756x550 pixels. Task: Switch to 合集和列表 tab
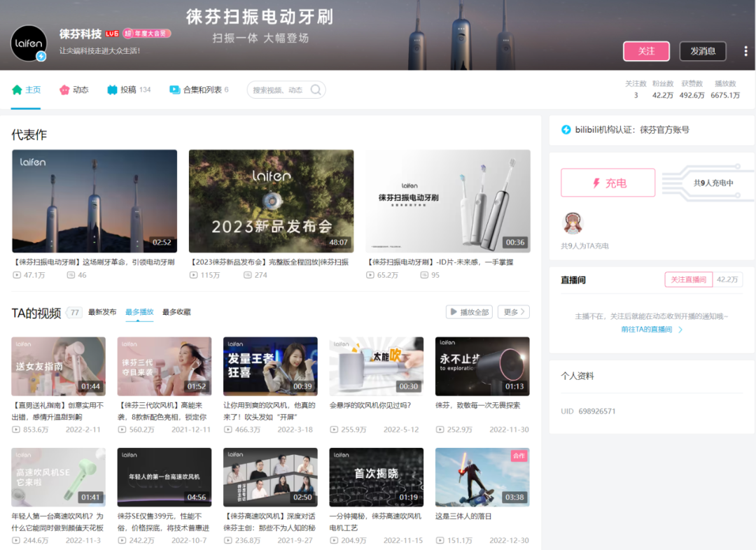click(199, 90)
